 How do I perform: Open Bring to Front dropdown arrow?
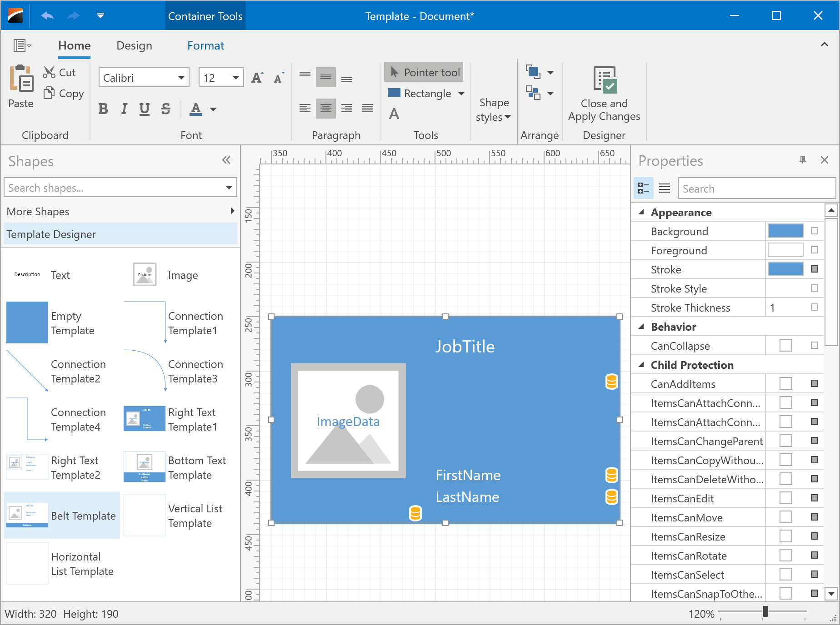(x=550, y=72)
